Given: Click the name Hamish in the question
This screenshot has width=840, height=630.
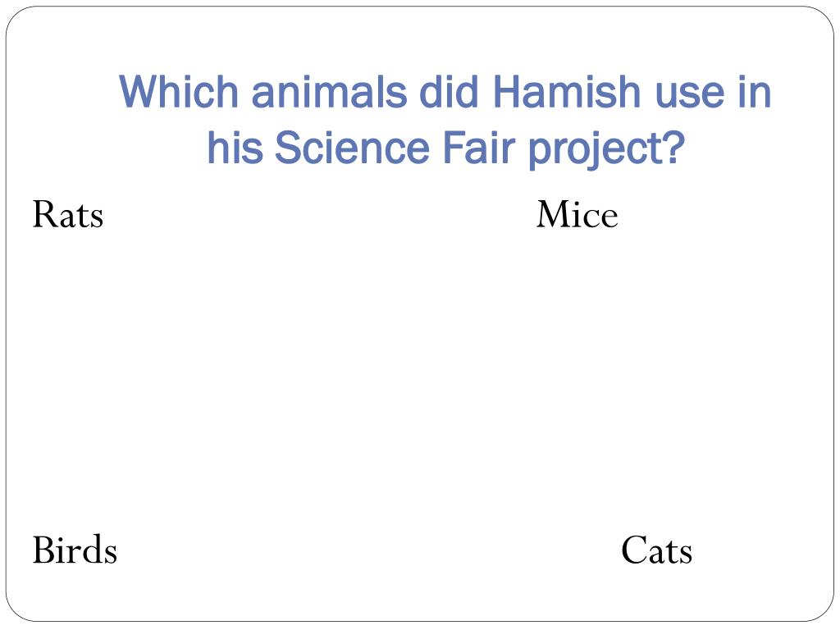Looking at the screenshot, I should tap(568, 92).
